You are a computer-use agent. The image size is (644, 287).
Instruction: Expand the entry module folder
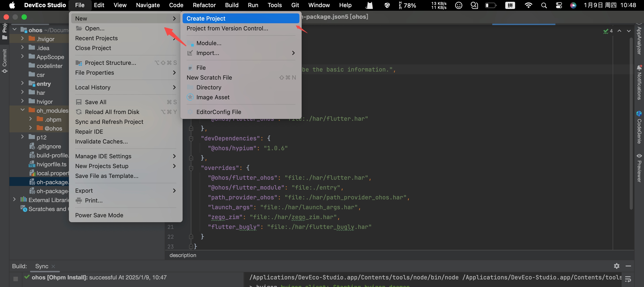tap(23, 83)
